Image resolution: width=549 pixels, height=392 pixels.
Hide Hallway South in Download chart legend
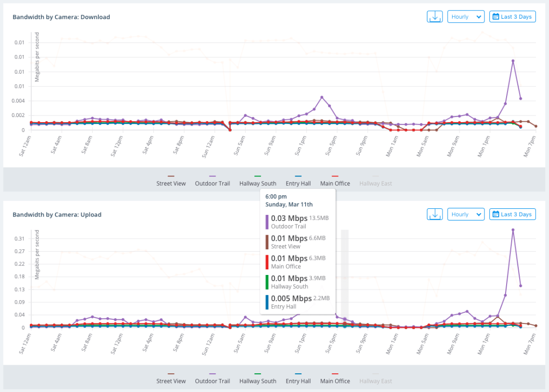point(257,183)
